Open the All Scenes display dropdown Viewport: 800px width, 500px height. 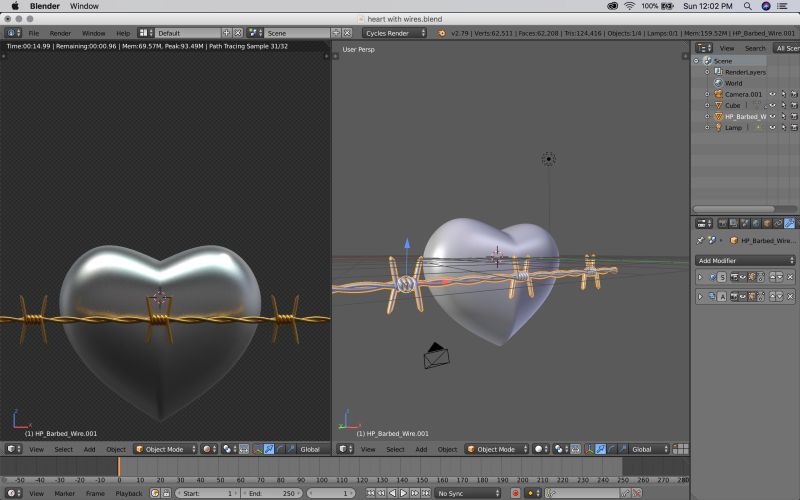click(786, 48)
